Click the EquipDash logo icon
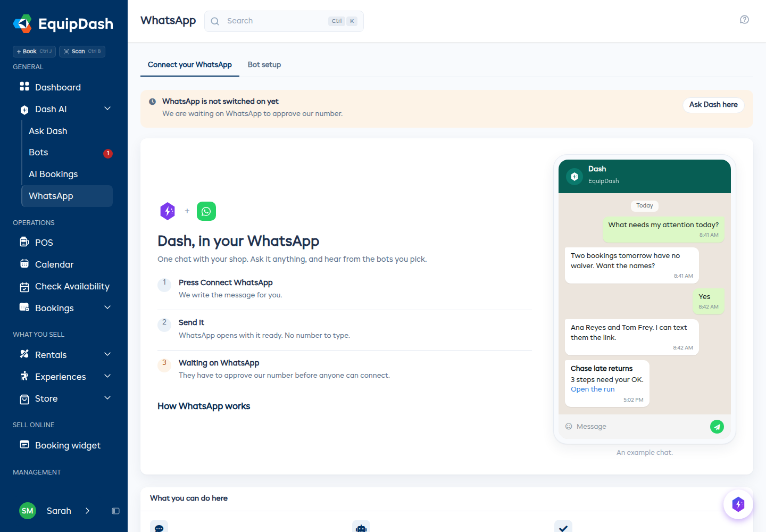The width and height of the screenshot is (766, 532). coord(22,23)
